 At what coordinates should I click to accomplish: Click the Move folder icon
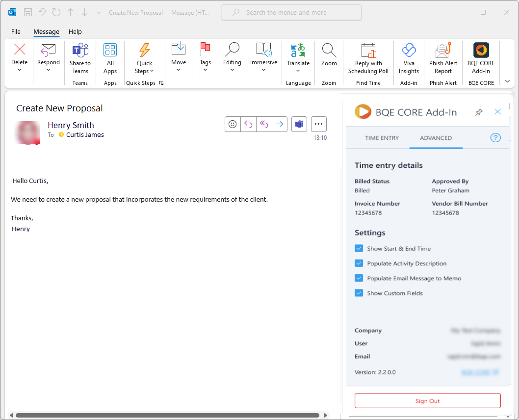(179, 49)
